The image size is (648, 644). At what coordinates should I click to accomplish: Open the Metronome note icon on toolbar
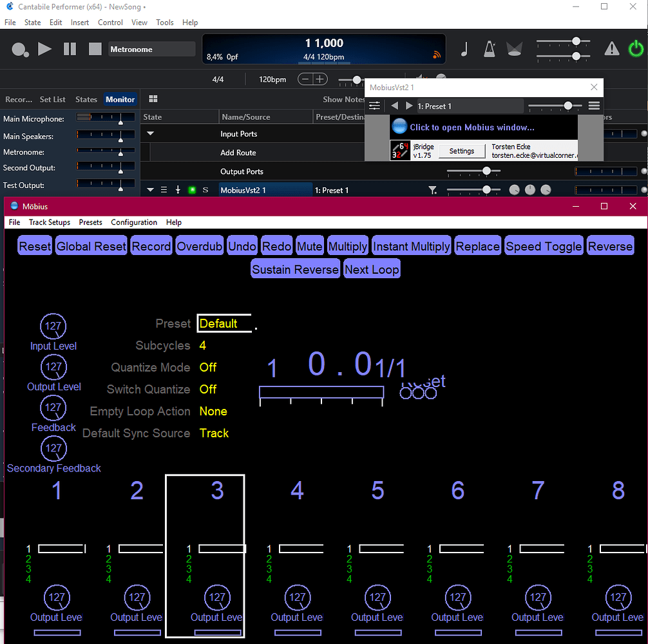[x=465, y=48]
